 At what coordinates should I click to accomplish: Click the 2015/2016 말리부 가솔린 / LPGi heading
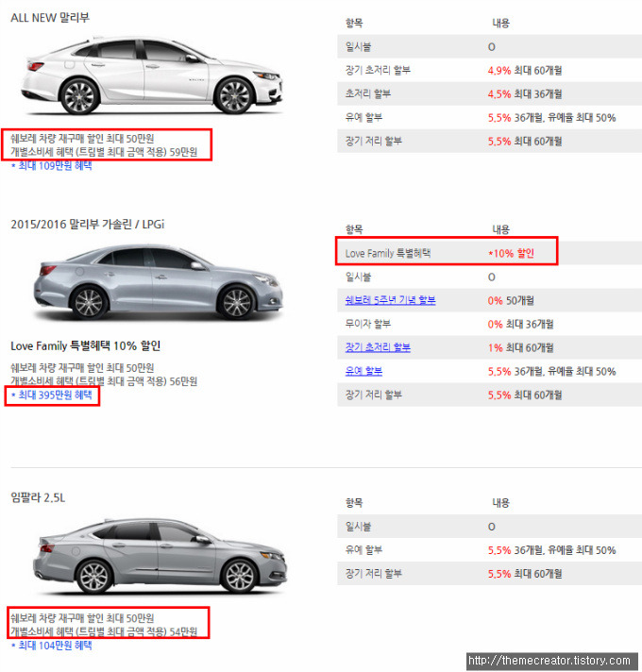88,224
